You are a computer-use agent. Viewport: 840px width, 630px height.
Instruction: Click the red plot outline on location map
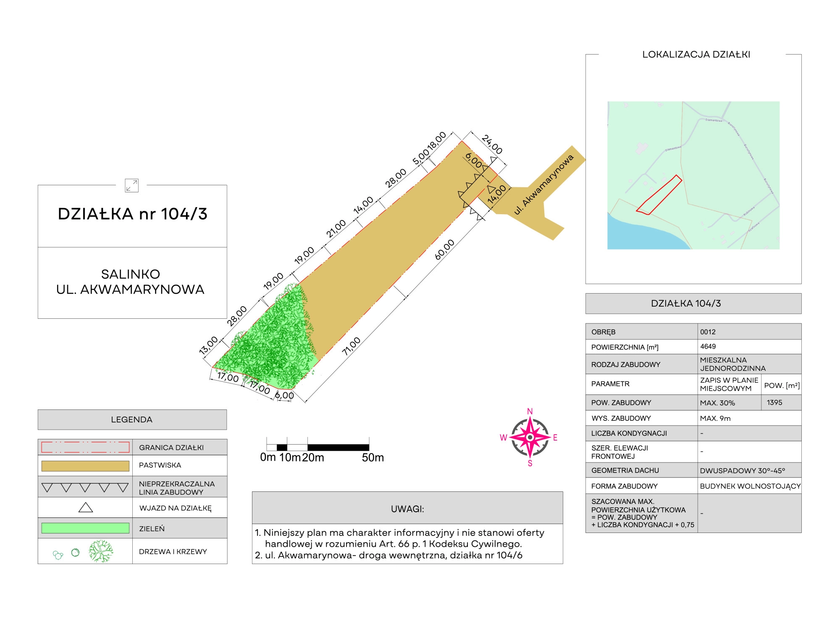[x=659, y=194]
